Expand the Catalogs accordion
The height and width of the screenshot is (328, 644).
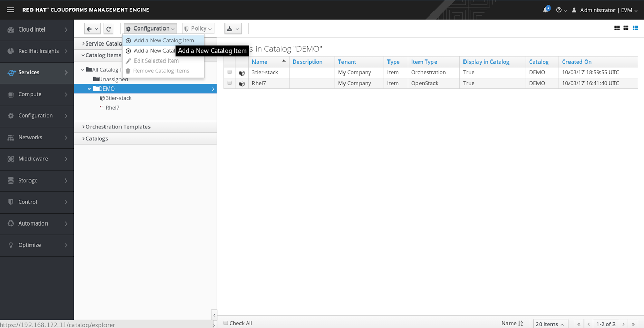pos(97,139)
